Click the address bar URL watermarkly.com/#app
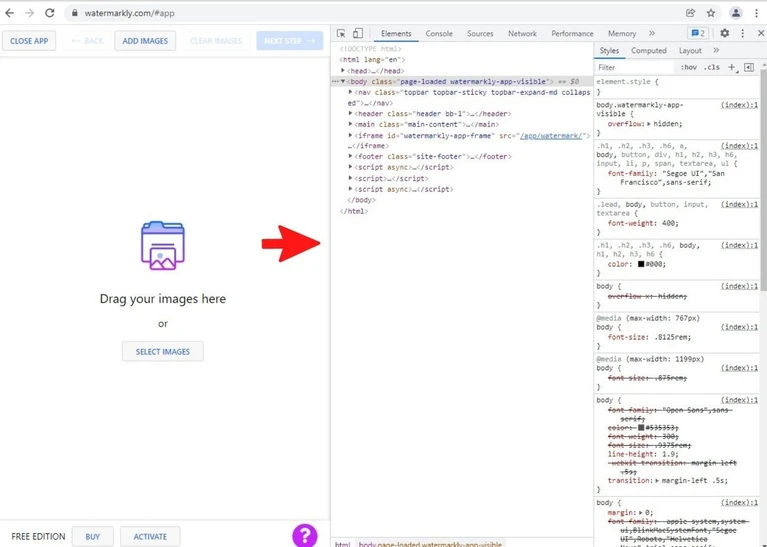767x547 pixels. (130, 13)
